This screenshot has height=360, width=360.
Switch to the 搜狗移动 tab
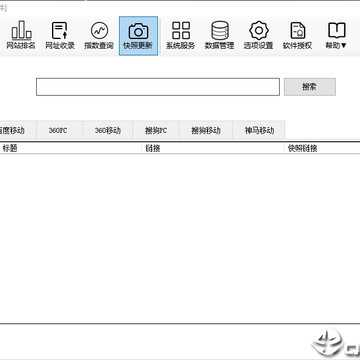tap(206, 130)
